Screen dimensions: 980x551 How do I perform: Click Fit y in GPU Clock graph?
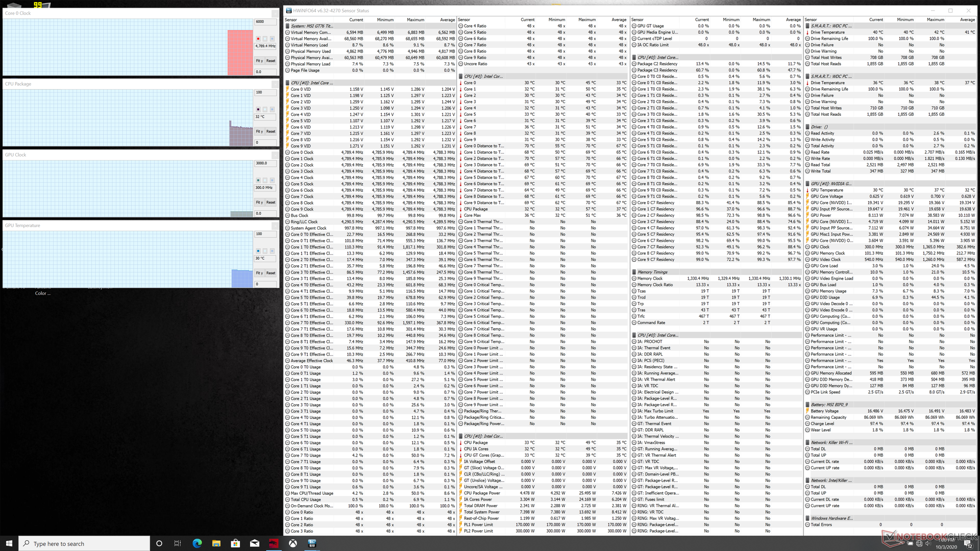click(x=259, y=203)
